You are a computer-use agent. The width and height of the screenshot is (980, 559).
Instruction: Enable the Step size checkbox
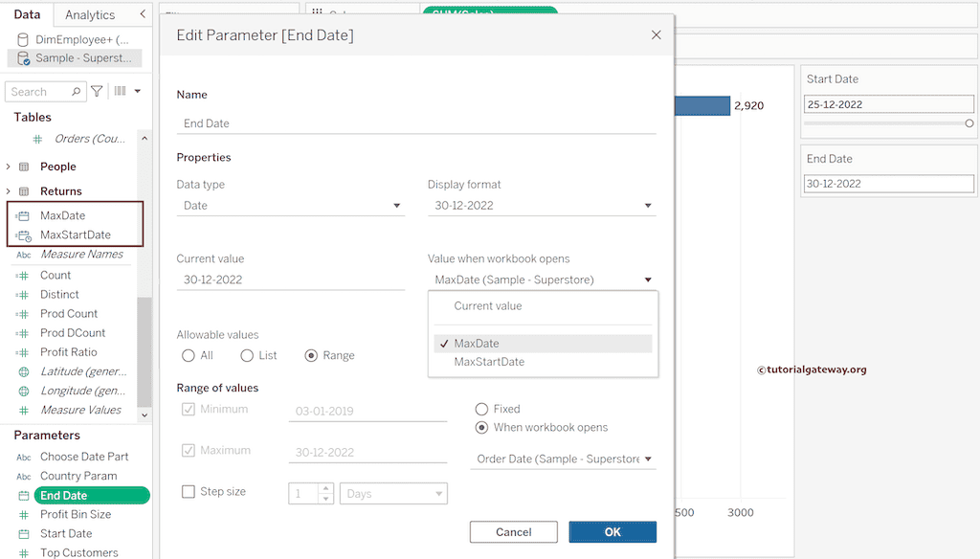pyautogui.click(x=189, y=492)
